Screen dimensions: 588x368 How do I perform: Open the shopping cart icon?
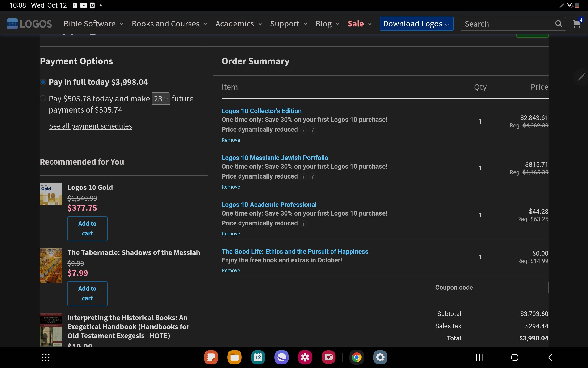pos(577,24)
